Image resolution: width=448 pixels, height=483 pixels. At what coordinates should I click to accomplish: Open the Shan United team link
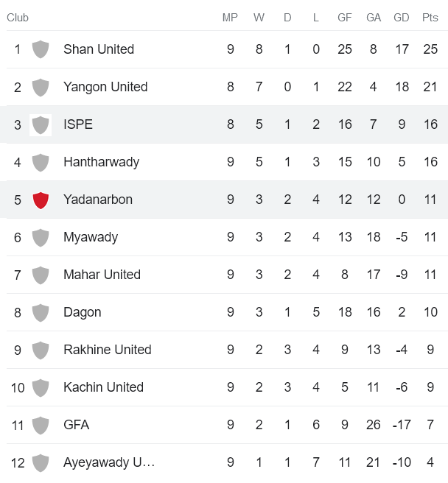[x=99, y=49]
